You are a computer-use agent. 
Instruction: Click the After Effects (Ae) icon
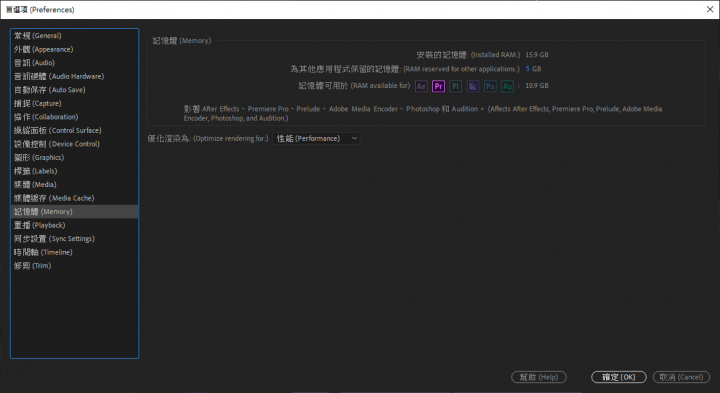click(421, 86)
